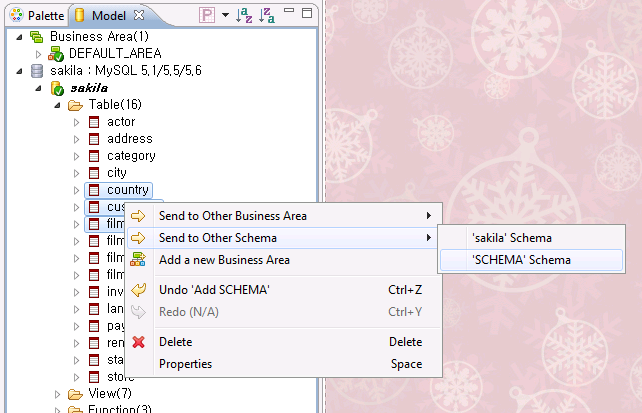The width and height of the screenshot is (642, 413).
Task: Collapse the sakila : MySQL database node
Action: click(19, 71)
